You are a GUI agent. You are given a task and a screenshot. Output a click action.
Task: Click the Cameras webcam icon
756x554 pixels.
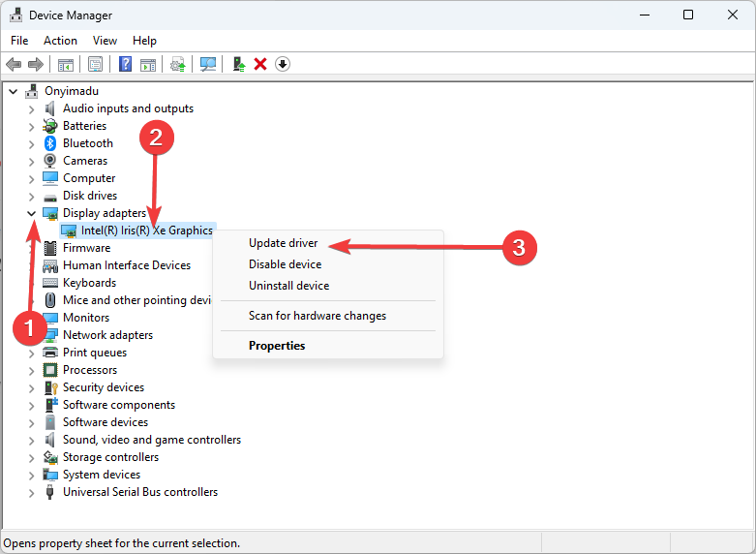tap(49, 161)
